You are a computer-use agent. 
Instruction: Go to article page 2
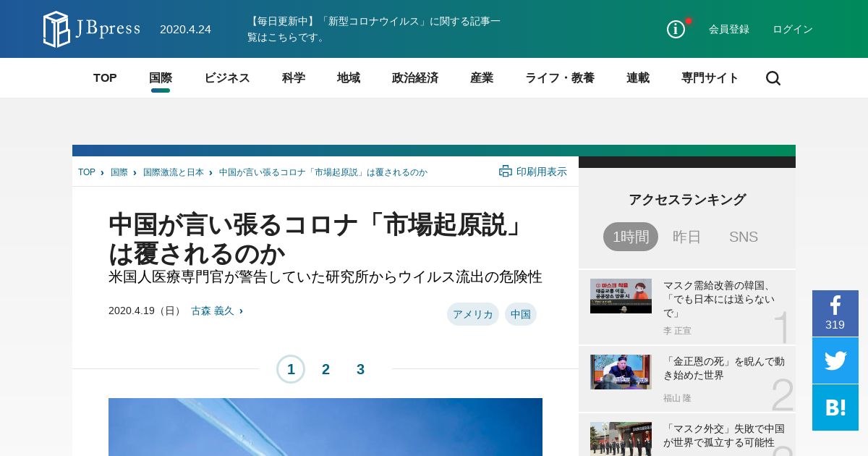(325, 369)
